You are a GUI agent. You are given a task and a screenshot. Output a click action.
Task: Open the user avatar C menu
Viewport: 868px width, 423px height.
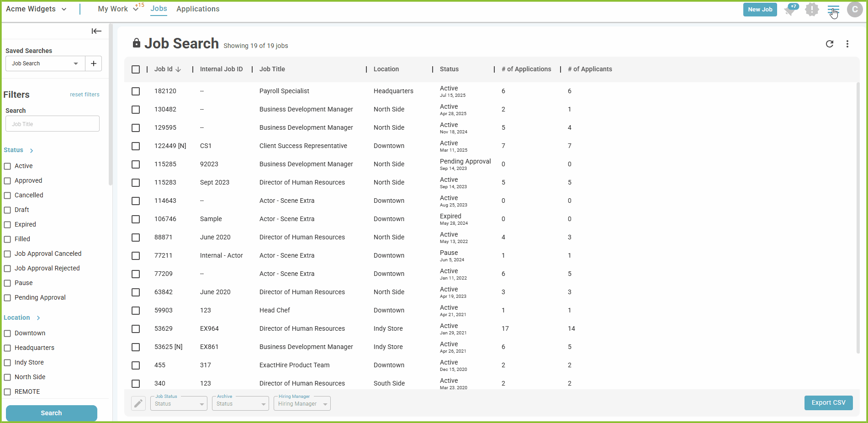855,9
